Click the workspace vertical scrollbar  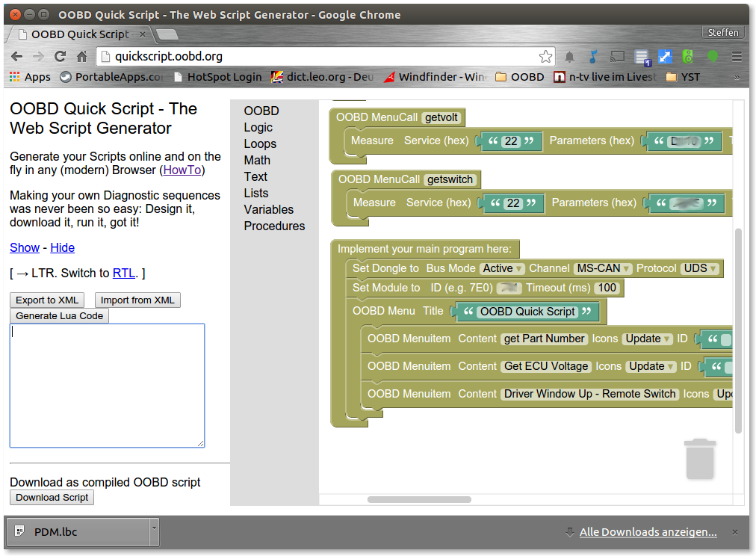(737, 331)
